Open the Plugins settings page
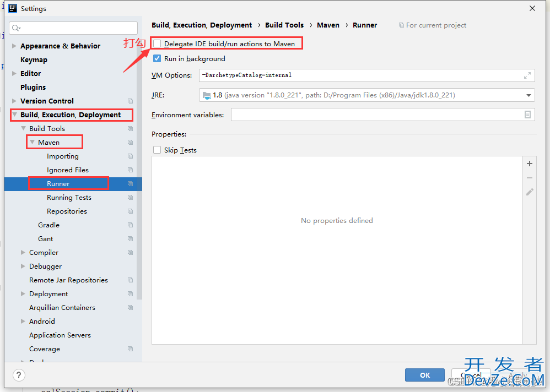 33,87
